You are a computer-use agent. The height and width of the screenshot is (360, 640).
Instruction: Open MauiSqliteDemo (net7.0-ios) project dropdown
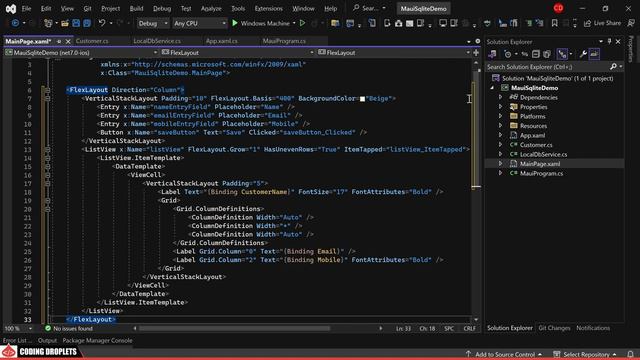pyautogui.click(x=81, y=53)
